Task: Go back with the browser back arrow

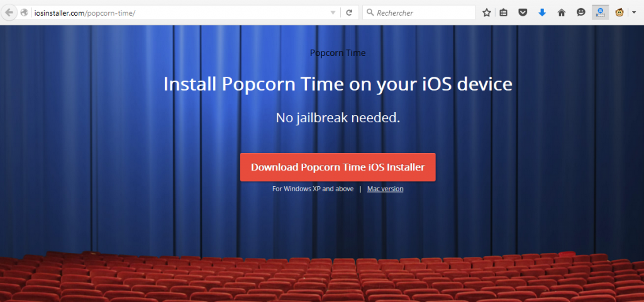Action: [9, 13]
